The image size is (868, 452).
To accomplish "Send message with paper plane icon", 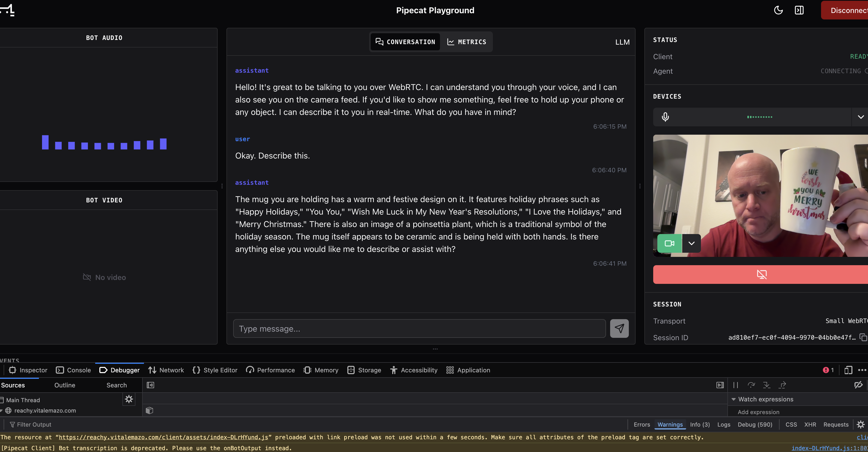I will 619,328.
